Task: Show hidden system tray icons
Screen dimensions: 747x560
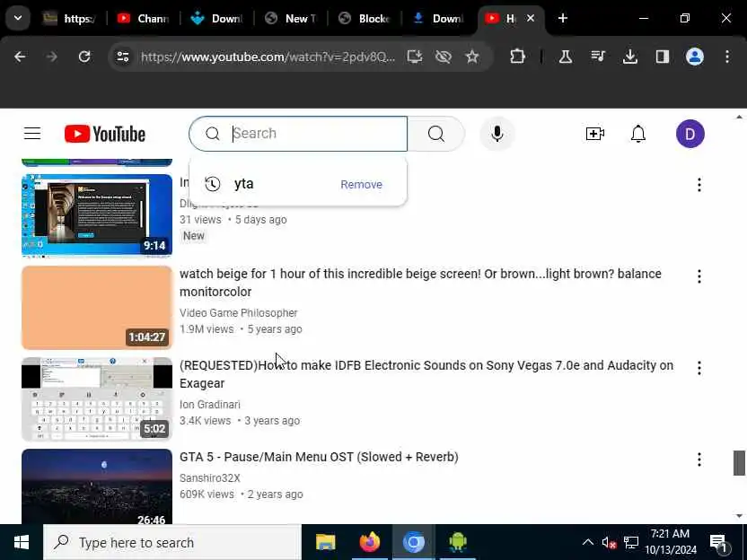Action: coord(588,542)
